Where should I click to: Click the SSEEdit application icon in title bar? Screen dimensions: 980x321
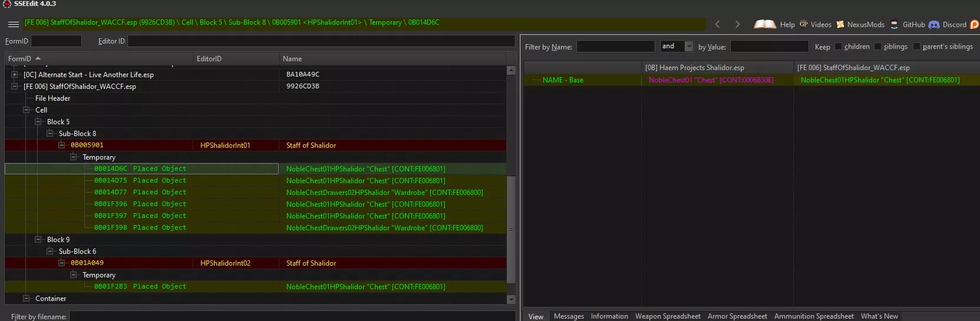[x=6, y=4]
